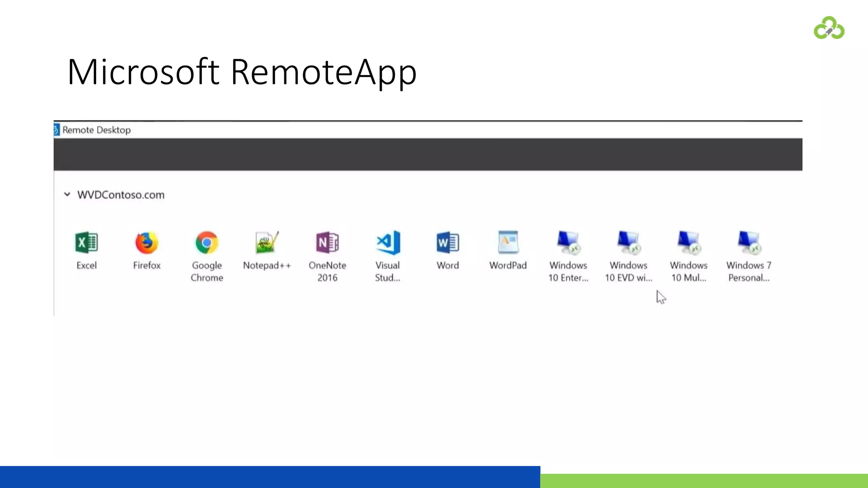868x488 pixels.
Task: Open the WordPad app icon
Action: (508, 243)
